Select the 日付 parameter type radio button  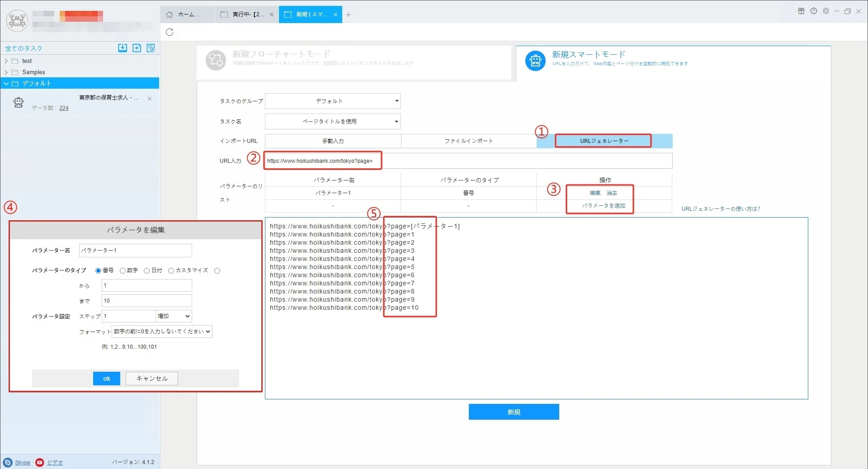(x=146, y=271)
